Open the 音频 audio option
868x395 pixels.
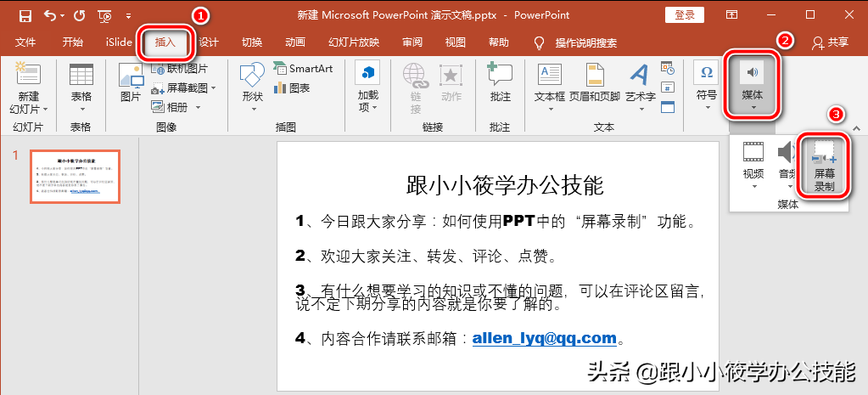click(788, 165)
